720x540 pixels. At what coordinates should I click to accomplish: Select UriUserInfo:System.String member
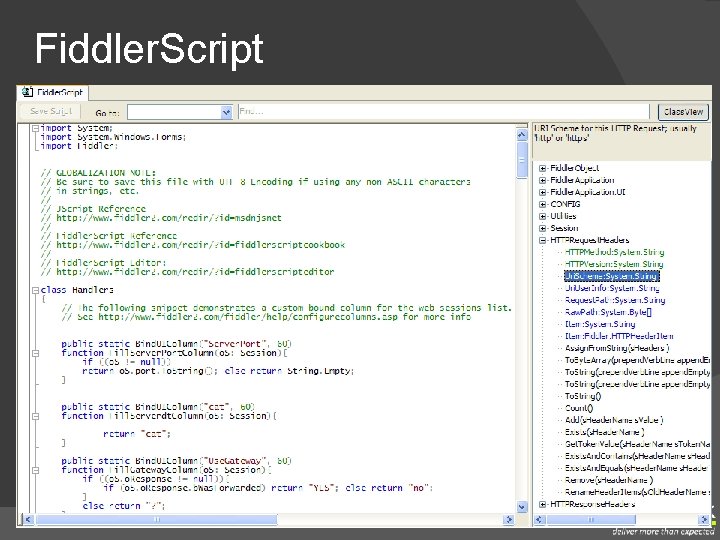[x=612, y=288]
